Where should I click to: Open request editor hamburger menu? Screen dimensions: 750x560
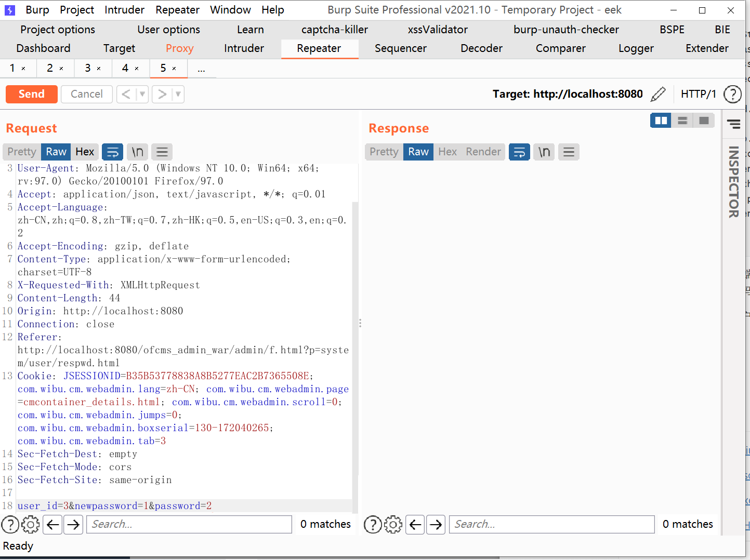(x=162, y=152)
